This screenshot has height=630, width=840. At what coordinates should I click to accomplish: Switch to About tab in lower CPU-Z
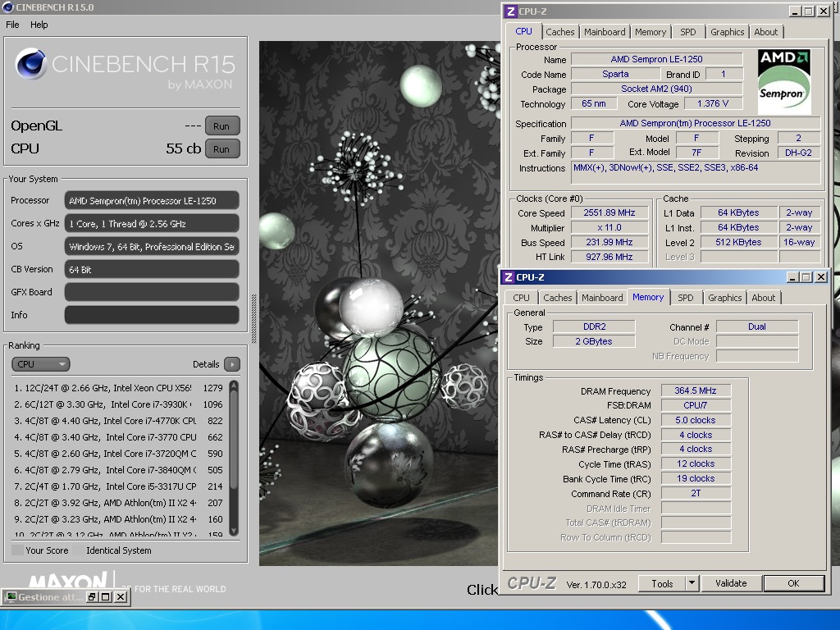point(763,298)
